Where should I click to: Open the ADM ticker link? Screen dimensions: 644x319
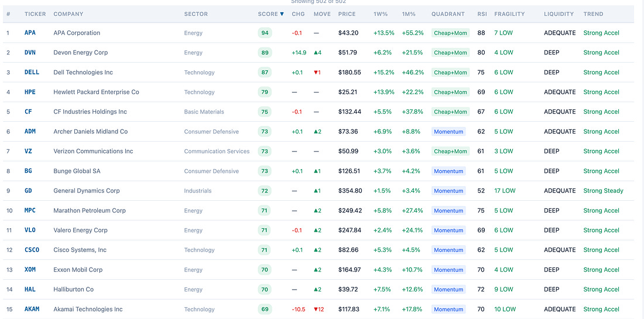(x=30, y=131)
